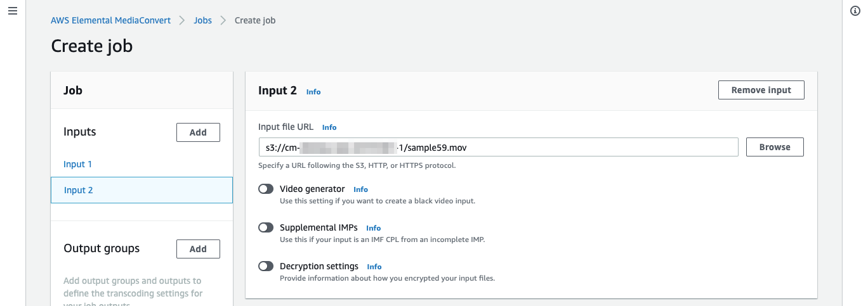This screenshot has height=306, width=868.
Task: Open Info link for Supplemental IMPs
Action: [373, 228]
